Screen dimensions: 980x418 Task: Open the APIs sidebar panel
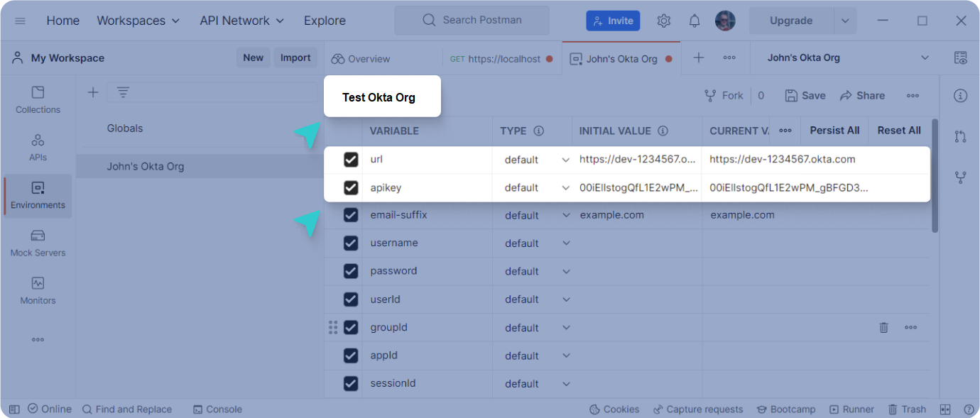38,148
